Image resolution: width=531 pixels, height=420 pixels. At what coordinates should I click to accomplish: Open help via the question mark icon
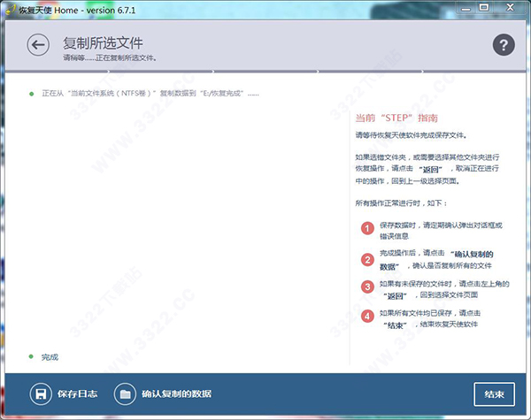click(504, 45)
